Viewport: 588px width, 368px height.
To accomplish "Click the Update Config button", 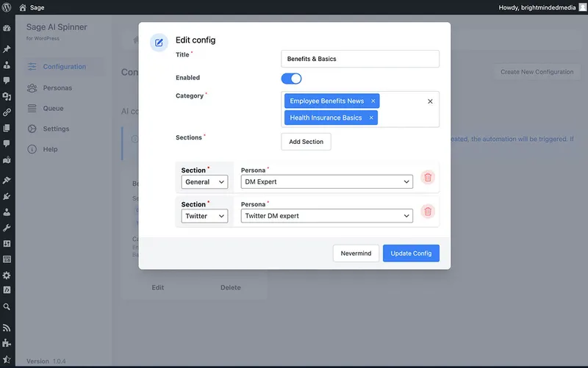I will [411, 253].
